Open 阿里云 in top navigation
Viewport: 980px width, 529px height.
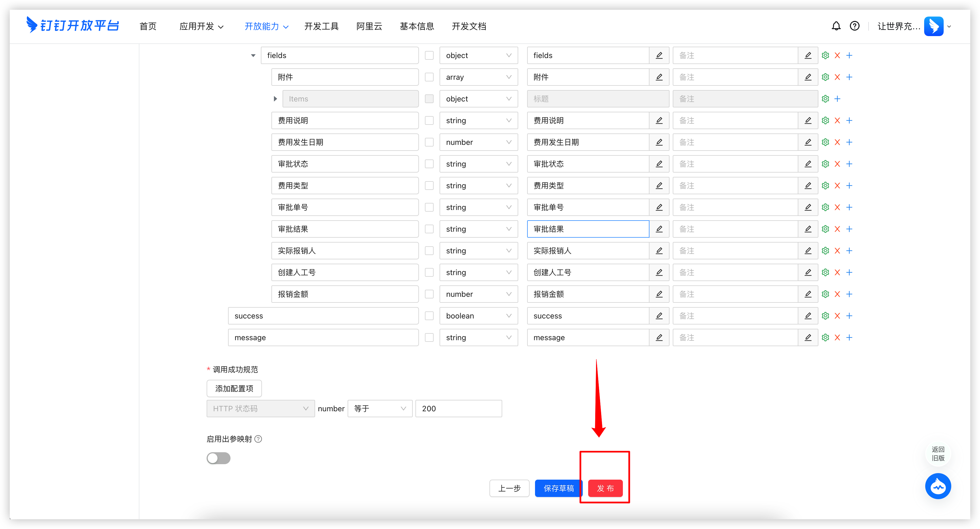(x=369, y=26)
